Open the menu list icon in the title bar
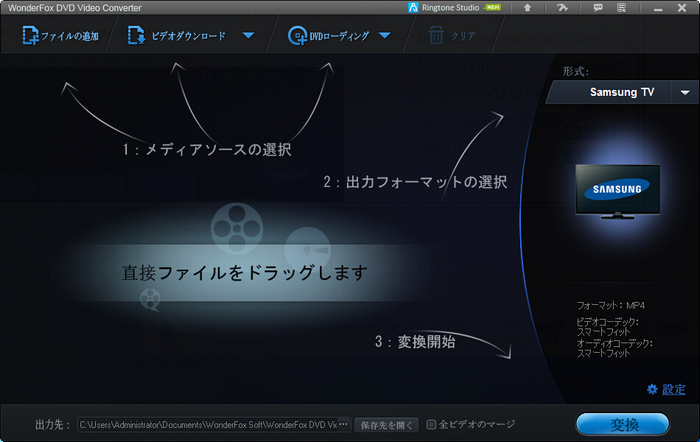Viewport: 700px width, 442px height. (x=621, y=8)
